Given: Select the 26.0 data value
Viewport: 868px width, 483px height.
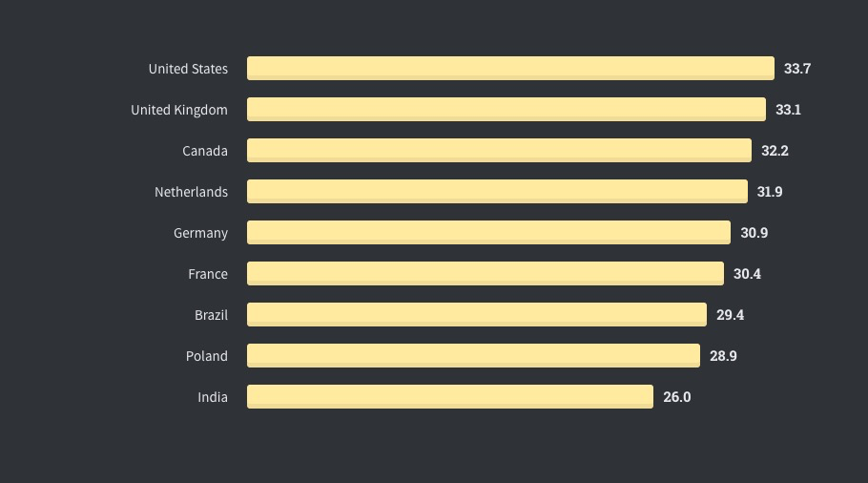Looking at the screenshot, I should point(676,397).
